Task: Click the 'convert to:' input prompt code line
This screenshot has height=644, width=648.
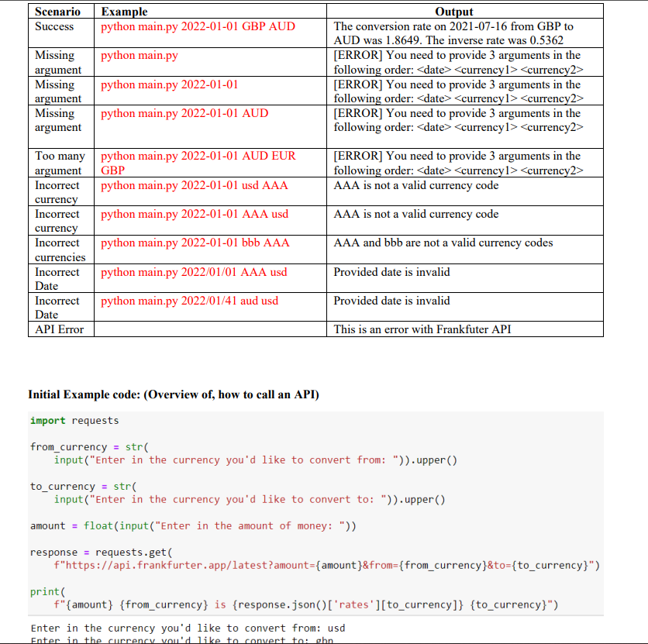Action: 250,500
